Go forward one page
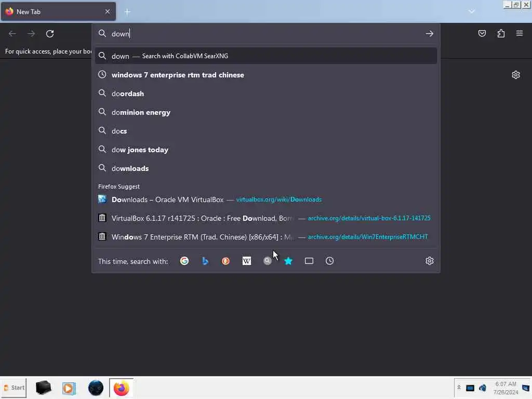This screenshot has width=532, height=399. pyautogui.click(x=31, y=34)
